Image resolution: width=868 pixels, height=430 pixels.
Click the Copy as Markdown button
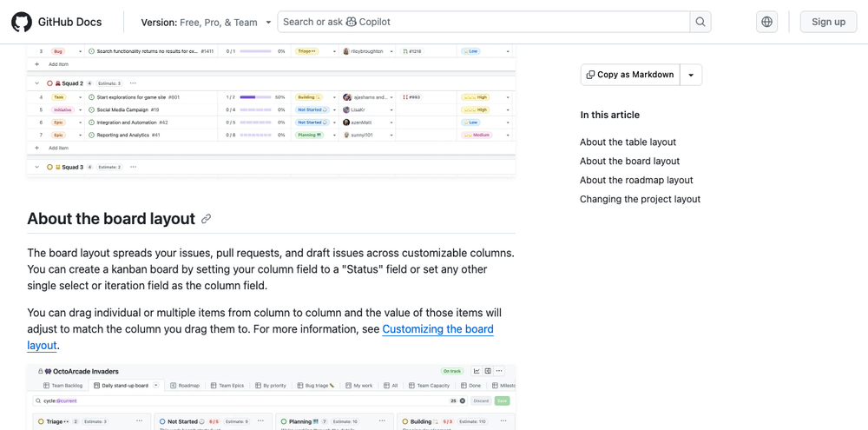(630, 75)
